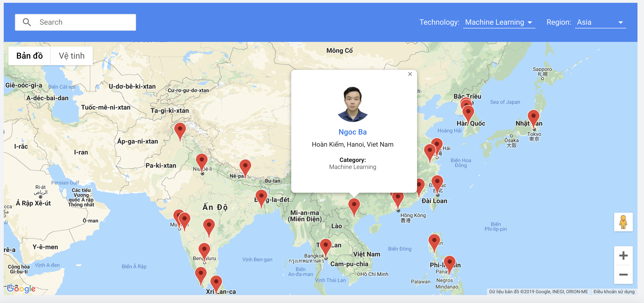Open the Điều khoản sử dụng link

(x=614, y=292)
